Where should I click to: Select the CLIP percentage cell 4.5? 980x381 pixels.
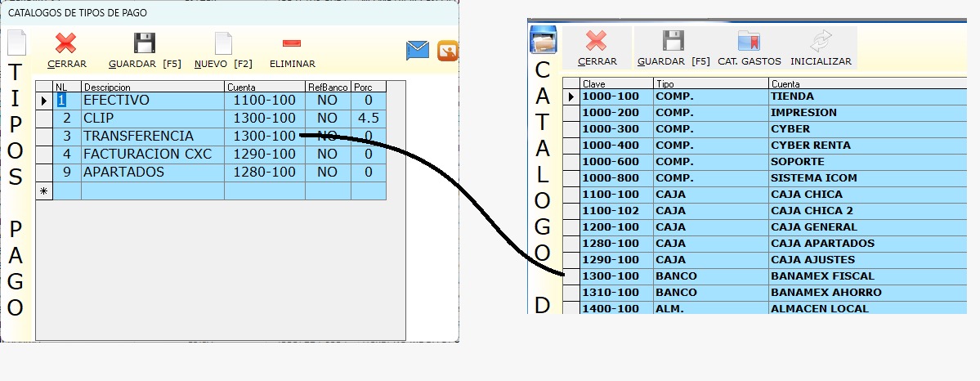368,119
